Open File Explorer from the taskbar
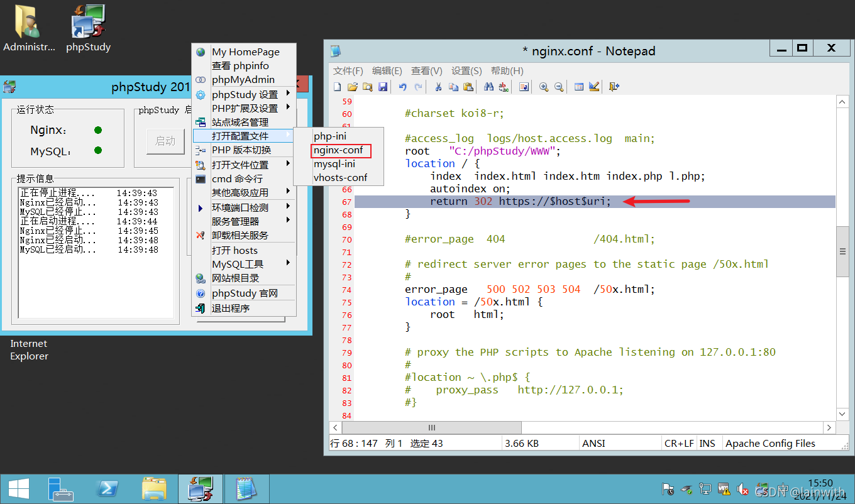Screen dimensions: 855x504 pyautogui.click(x=154, y=490)
